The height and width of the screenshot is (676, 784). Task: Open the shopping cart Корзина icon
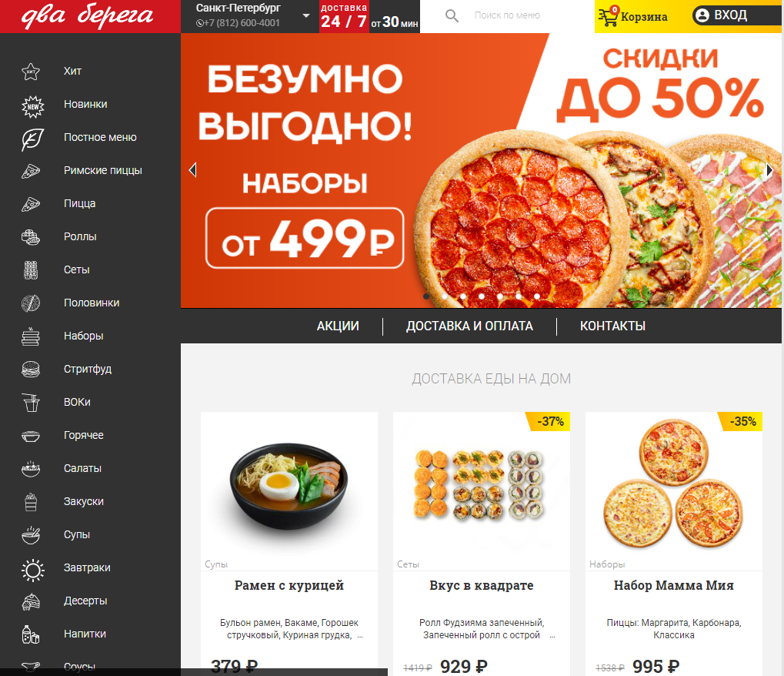608,16
